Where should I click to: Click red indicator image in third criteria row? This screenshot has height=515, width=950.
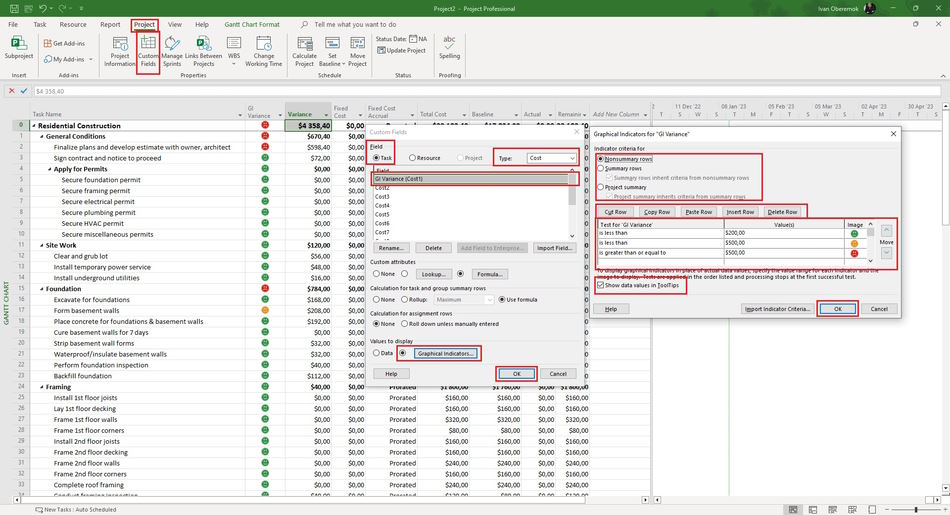pyautogui.click(x=854, y=253)
